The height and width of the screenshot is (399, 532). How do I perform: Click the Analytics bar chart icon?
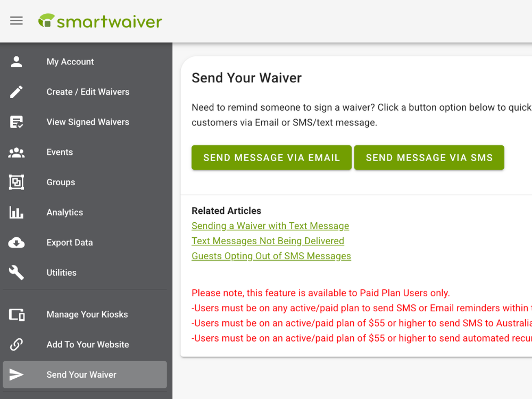coord(16,212)
